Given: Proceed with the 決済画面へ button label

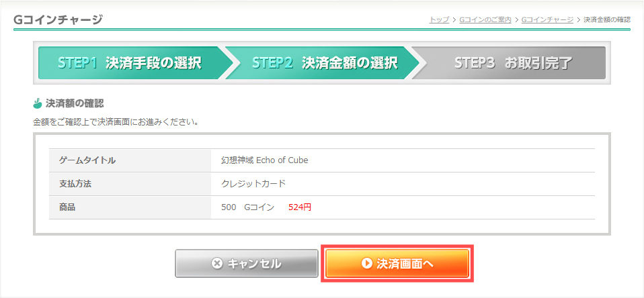Looking at the screenshot, I should [x=405, y=264].
